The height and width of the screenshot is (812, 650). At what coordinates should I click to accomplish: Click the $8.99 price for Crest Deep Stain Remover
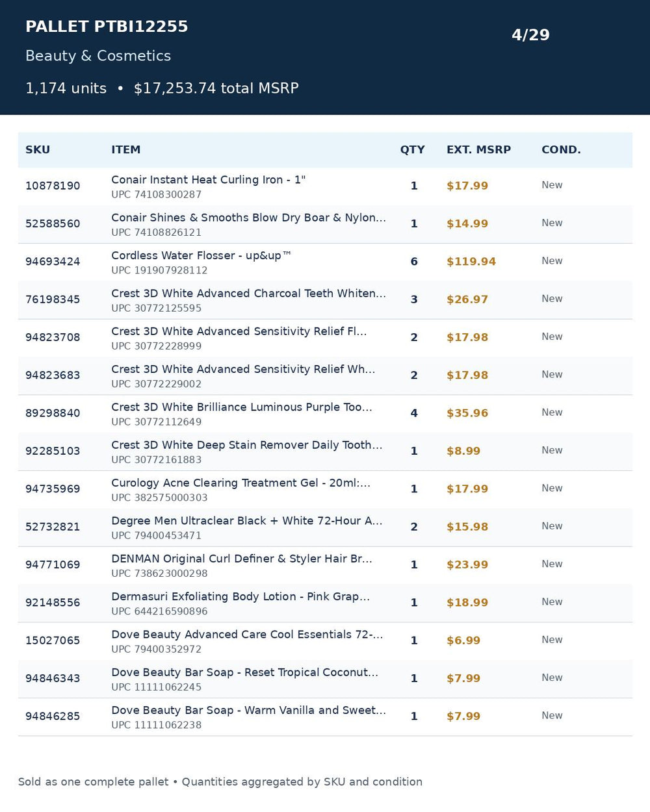[463, 451]
